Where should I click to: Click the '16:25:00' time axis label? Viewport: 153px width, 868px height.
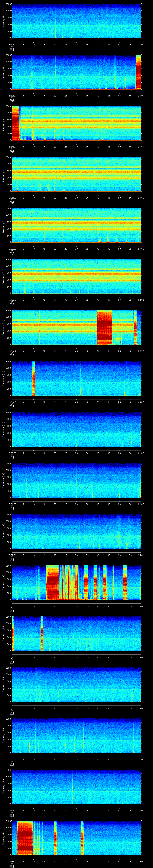click(12, 197)
